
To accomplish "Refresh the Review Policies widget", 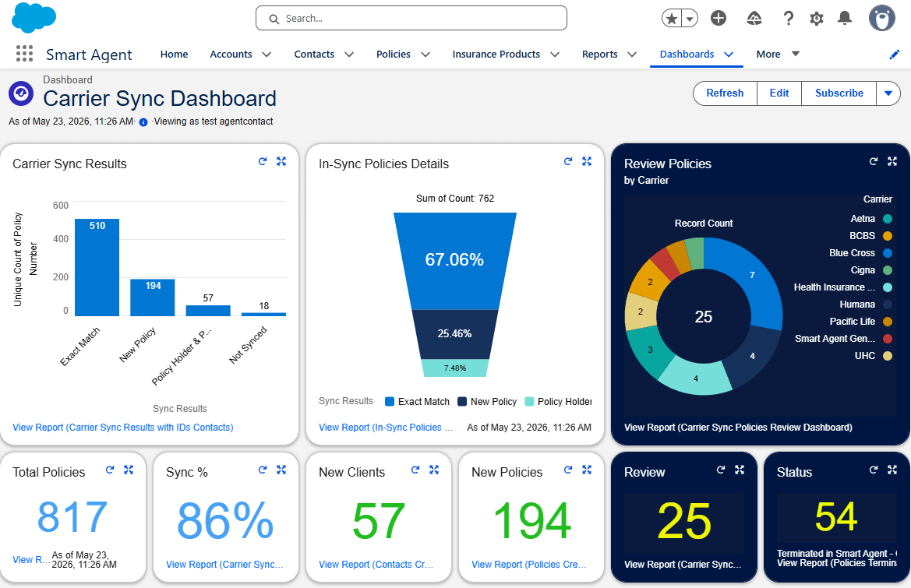I will tap(874, 161).
